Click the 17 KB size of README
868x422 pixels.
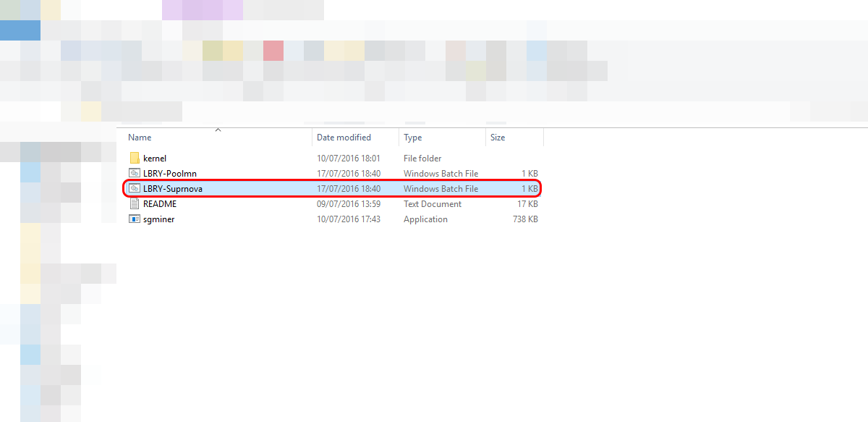click(x=527, y=203)
